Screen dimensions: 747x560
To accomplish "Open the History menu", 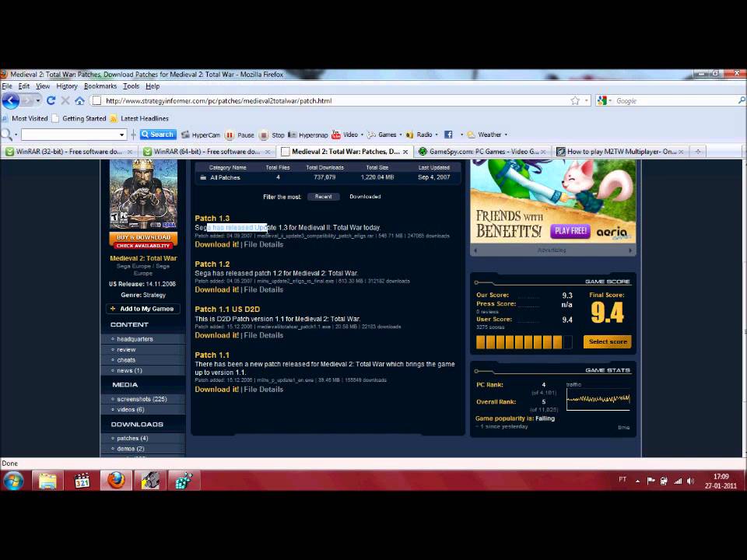I will [x=67, y=86].
